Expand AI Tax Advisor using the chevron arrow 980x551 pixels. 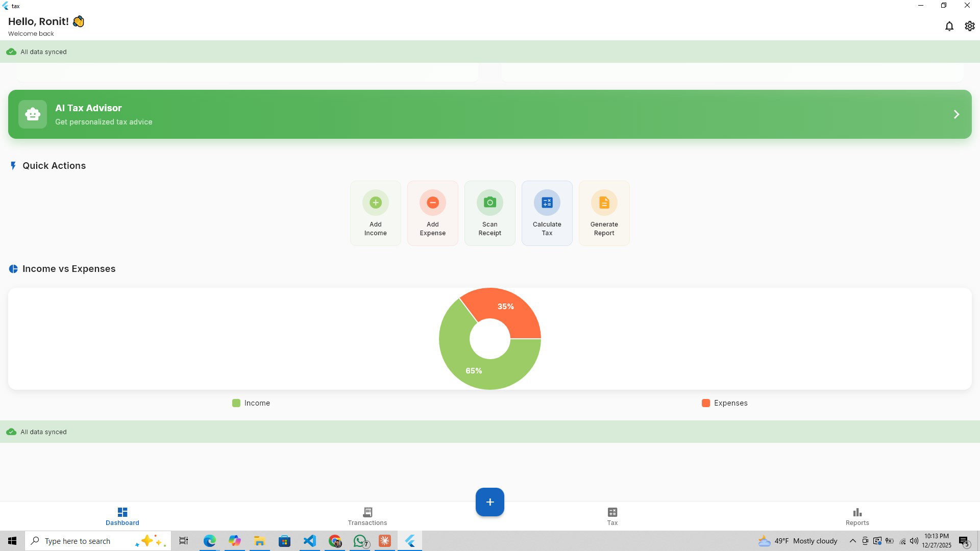click(x=957, y=114)
